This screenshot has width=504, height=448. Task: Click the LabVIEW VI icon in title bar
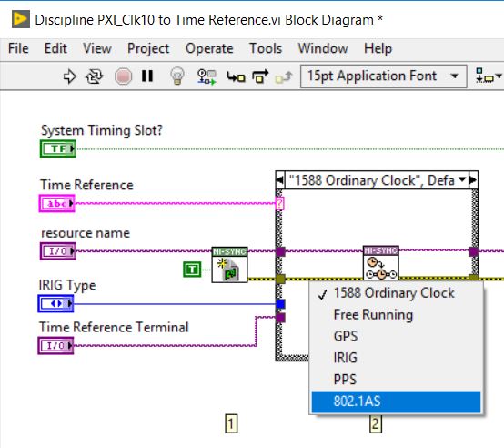pyautogui.click(x=21, y=19)
